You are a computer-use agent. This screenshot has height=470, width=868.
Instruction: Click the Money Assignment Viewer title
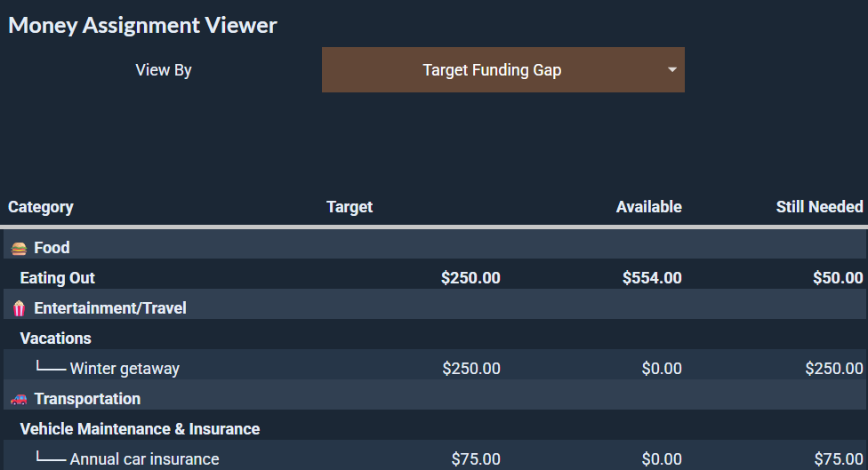point(142,26)
